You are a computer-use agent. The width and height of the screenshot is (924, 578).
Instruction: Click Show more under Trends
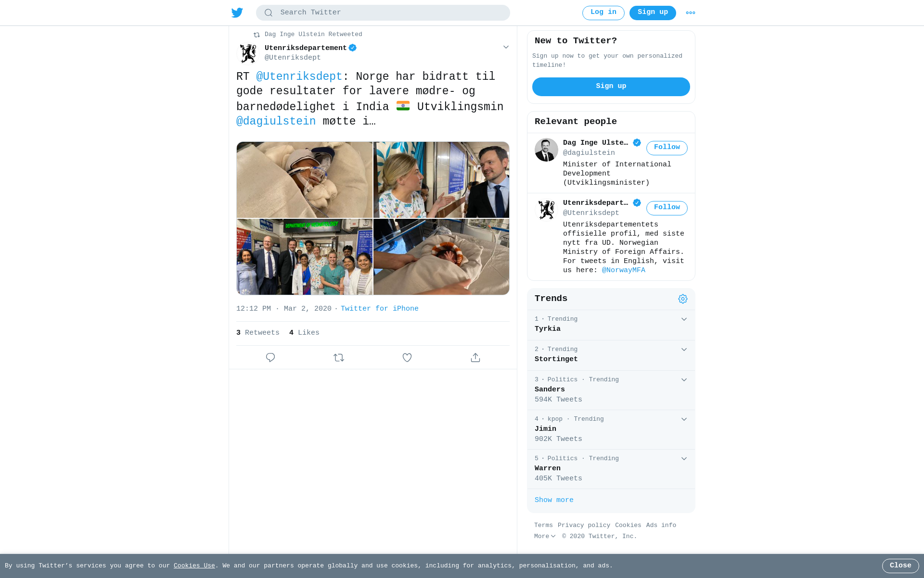(554, 500)
